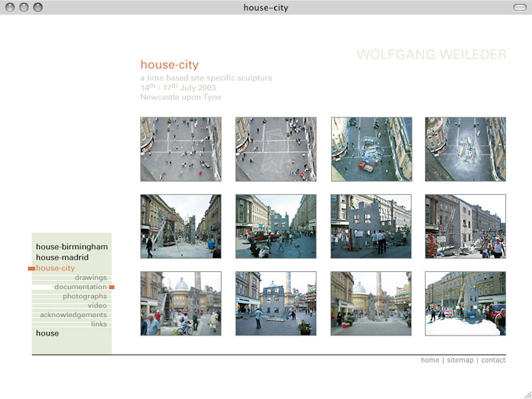Image resolution: width=532 pixels, height=399 pixels.
Task: Open the contact footer link
Action: (493, 360)
